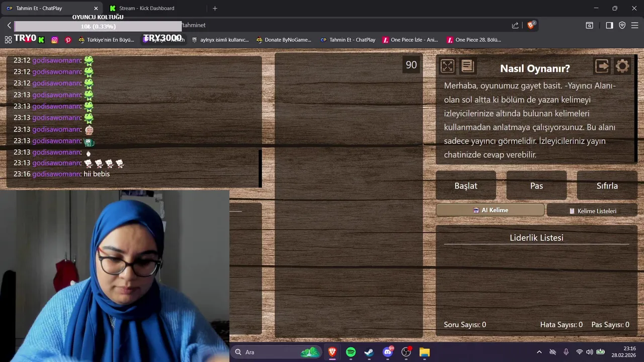644x362 pixels.
Task: Open the Brave Shields lion icon
Action: click(530, 25)
